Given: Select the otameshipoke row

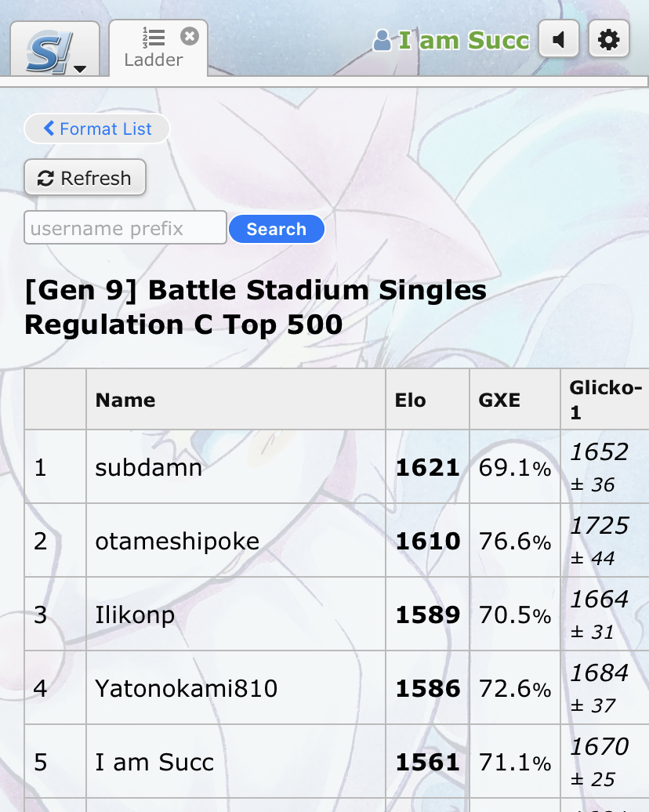Looking at the screenshot, I should click(336, 541).
